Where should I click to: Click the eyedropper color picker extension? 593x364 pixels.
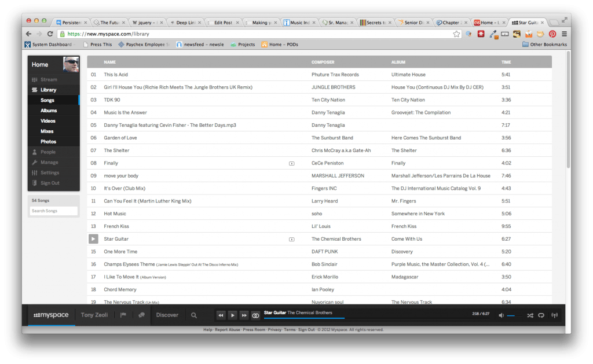(493, 34)
